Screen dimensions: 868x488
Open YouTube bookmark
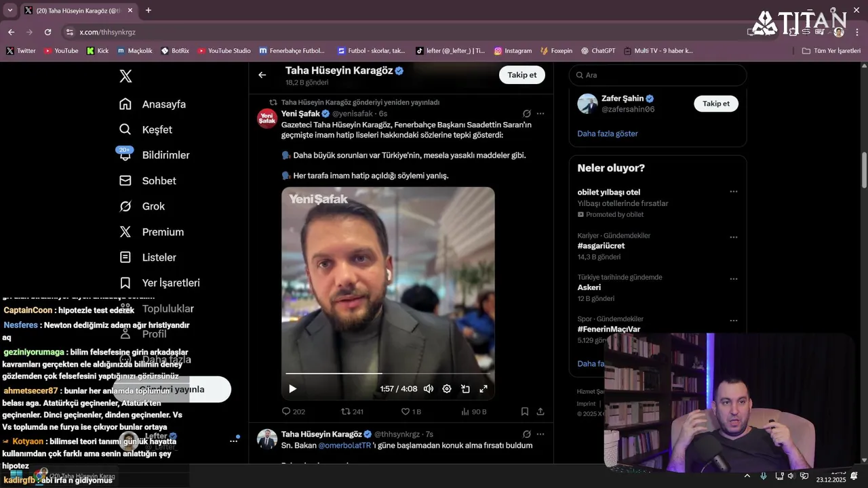tap(61, 51)
